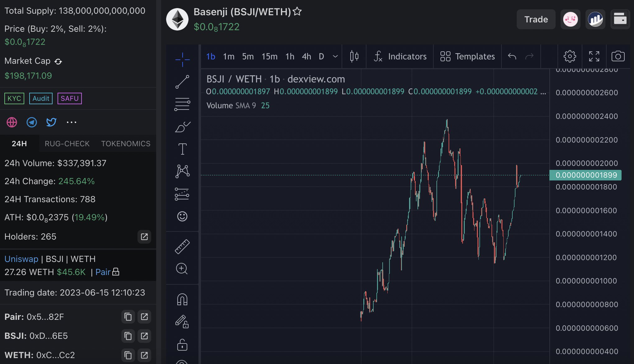Show more social links ellipsis

pyautogui.click(x=72, y=122)
